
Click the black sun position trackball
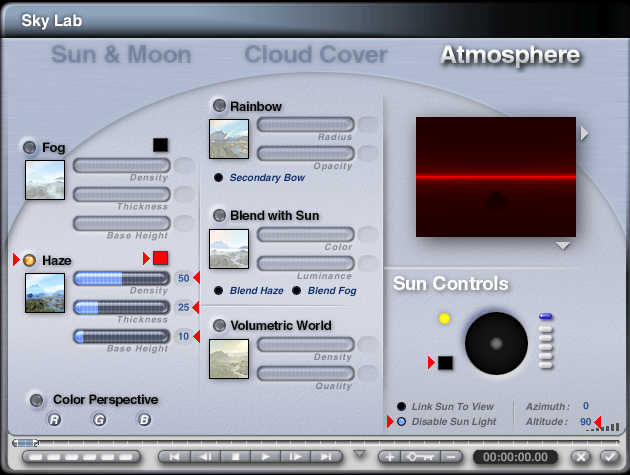pos(496,344)
